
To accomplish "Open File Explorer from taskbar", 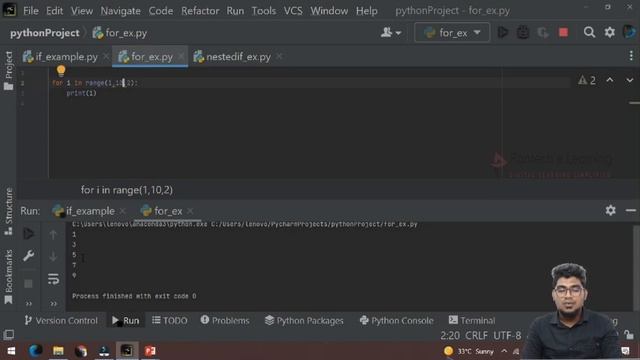I will click(58, 351).
